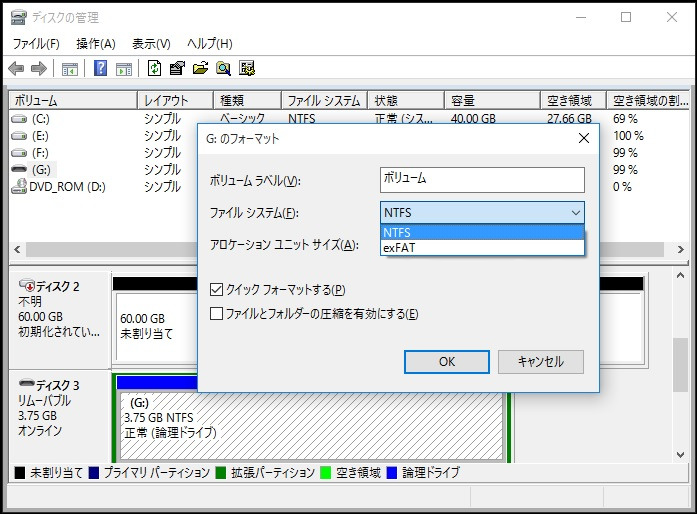Click the dark-blue プライマリ パーティション legend swatch
The image size is (697, 514).
click(x=94, y=473)
